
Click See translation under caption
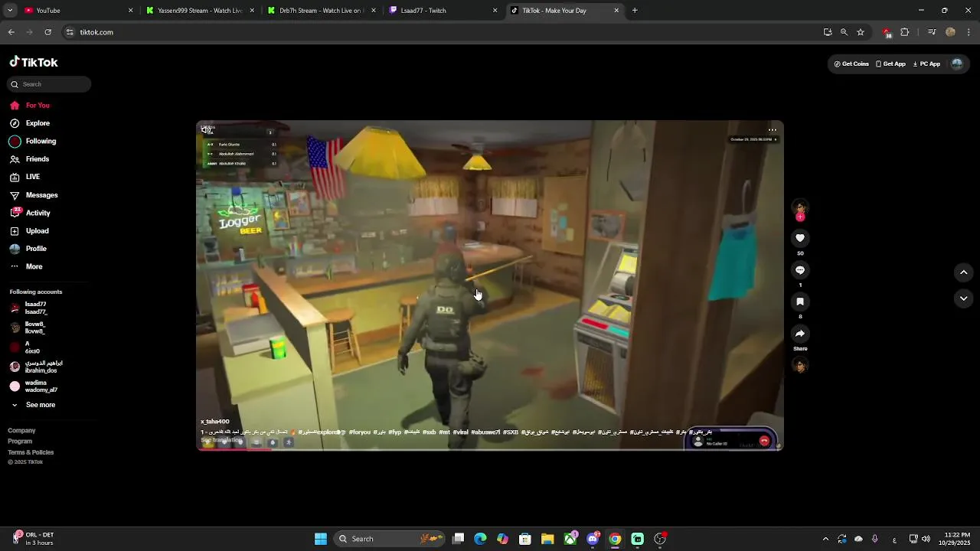coord(221,440)
